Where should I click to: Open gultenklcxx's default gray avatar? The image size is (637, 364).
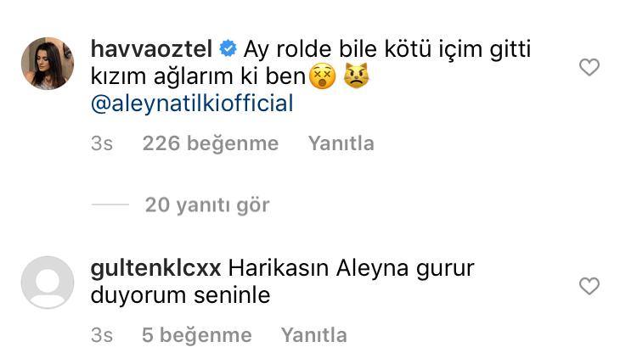tap(48, 283)
